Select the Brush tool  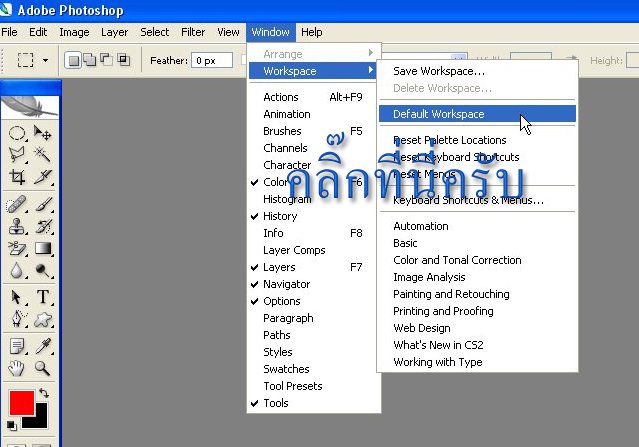point(42,204)
